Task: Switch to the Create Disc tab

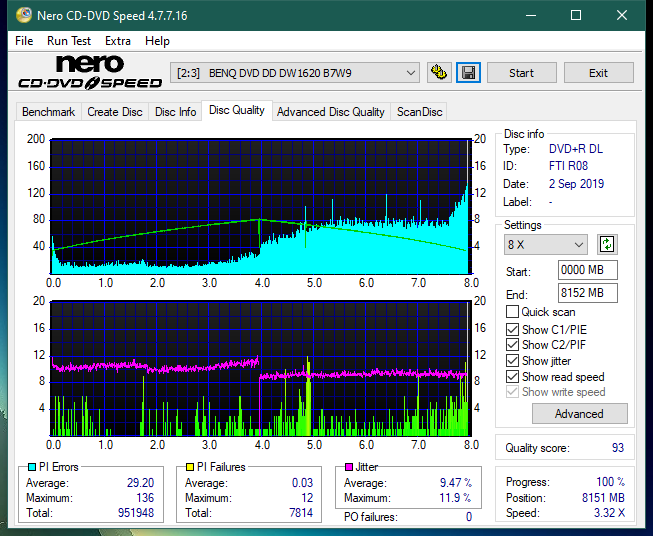Action: coord(115,112)
